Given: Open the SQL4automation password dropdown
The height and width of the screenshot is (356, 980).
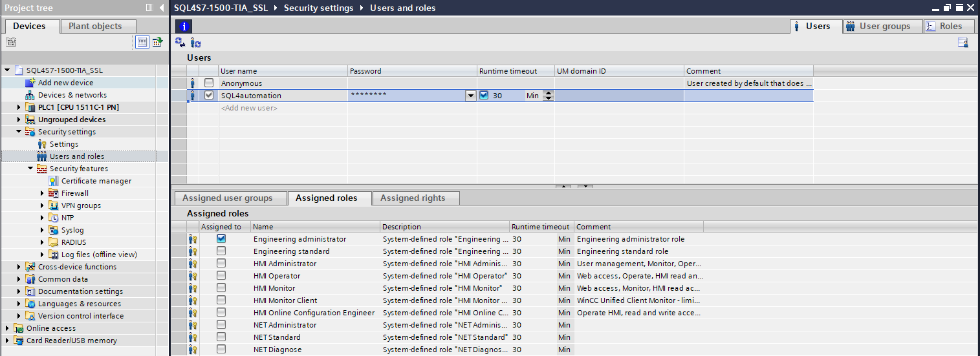Looking at the screenshot, I should click(x=471, y=96).
